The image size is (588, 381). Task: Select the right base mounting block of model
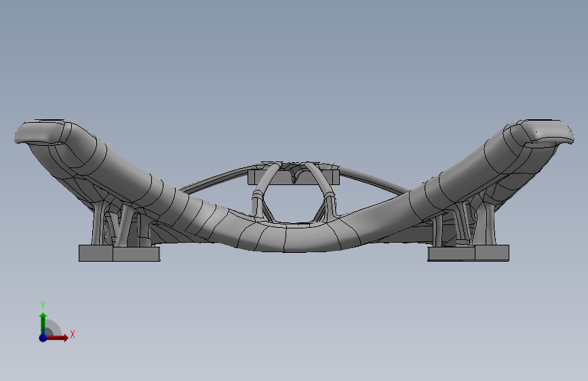469,253
